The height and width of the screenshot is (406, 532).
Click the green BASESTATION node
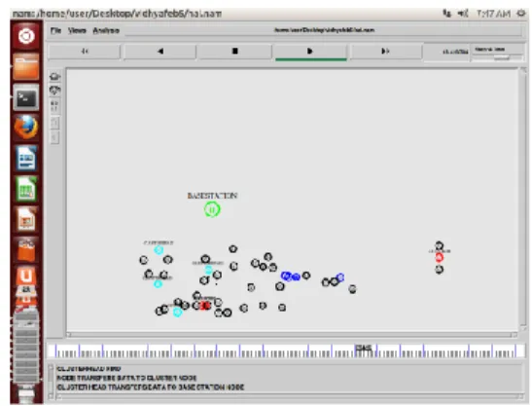click(x=212, y=209)
